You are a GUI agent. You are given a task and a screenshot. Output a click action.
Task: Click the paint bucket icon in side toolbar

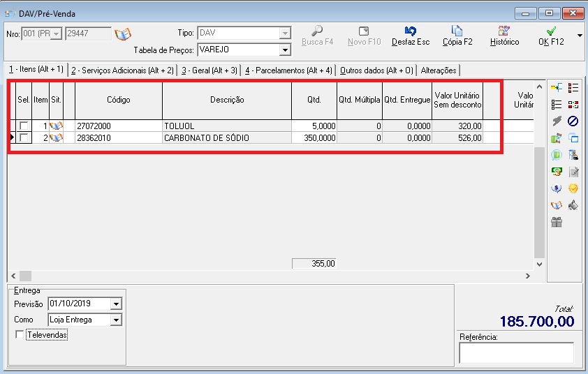pyautogui.click(x=573, y=205)
